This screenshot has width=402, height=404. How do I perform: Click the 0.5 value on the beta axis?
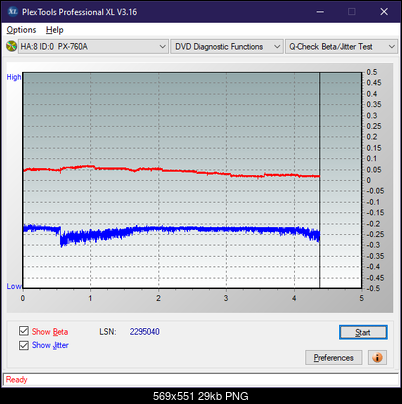tap(372, 72)
